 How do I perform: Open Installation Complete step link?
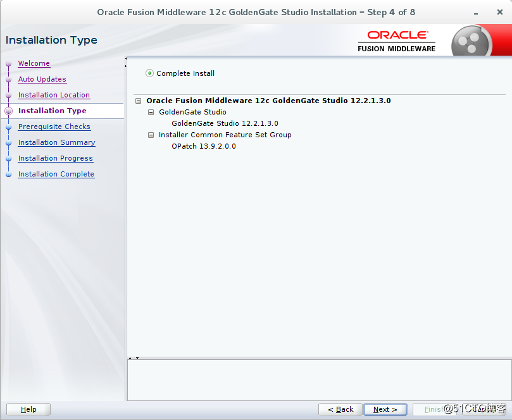56,174
